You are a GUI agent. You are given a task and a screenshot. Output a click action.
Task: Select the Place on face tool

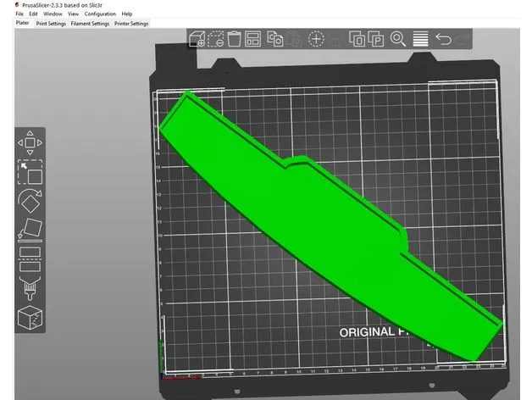pos(30,230)
